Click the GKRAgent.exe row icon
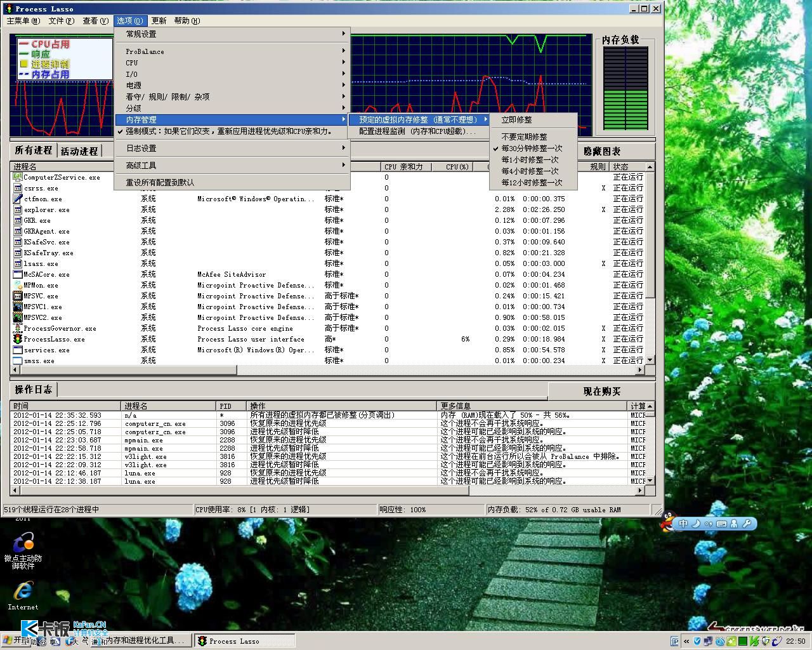Screen dimensions: 812x650 [18, 231]
